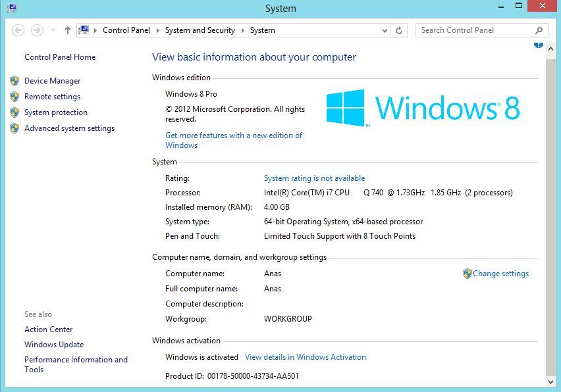
Task: Click the shield icon beside Change settings
Action: point(467,274)
